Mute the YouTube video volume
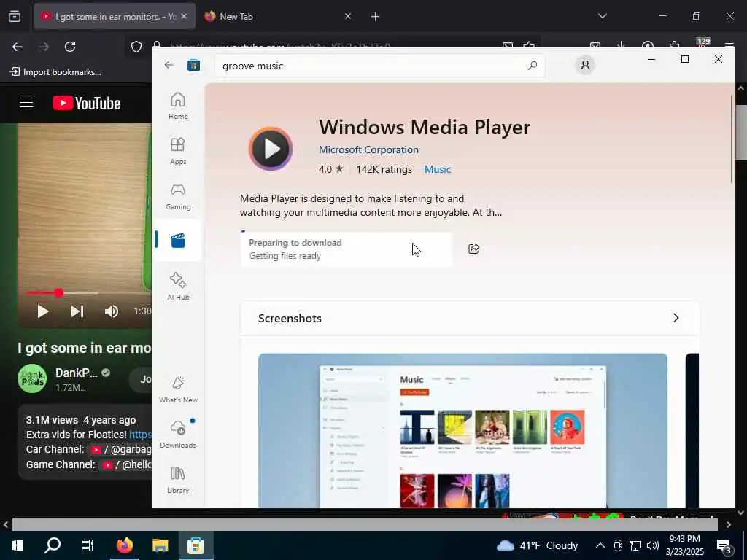Screen dimensions: 747x560 tap(112, 311)
